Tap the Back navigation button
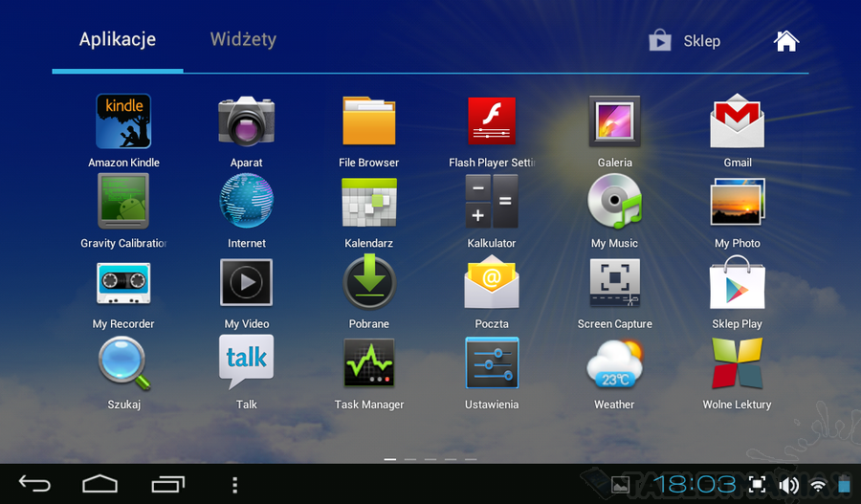This screenshot has height=504, width=861. tap(34, 484)
